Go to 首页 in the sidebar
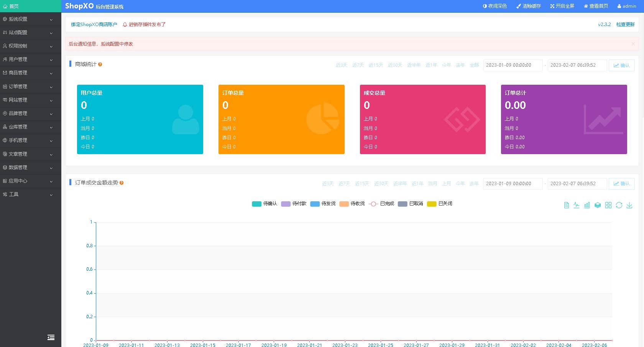The image size is (644, 347). 30,6
